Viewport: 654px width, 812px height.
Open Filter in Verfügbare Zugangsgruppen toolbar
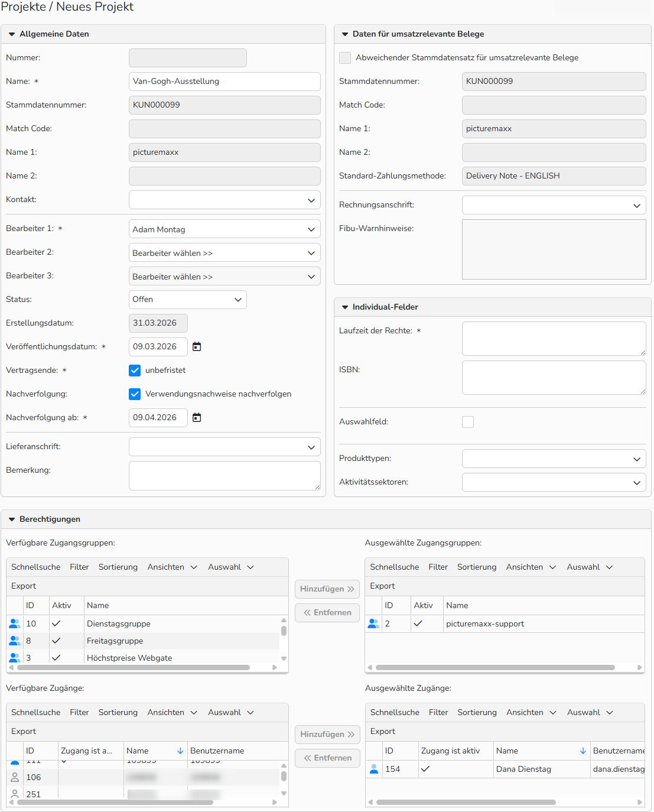coord(79,567)
